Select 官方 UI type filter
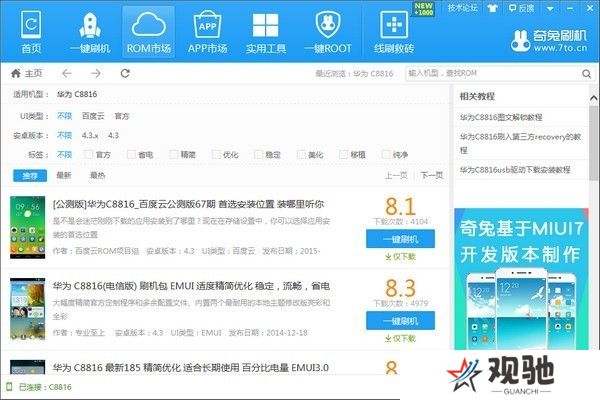This screenshot has height=400, width=600. pos(122,116)
